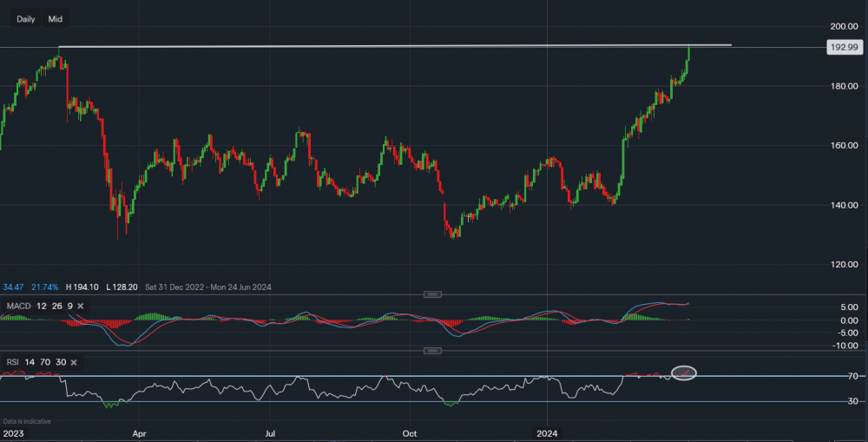The image size is (868, 442).
Task: Grab the resize handle above MACD panel
Action: [432, 294]
